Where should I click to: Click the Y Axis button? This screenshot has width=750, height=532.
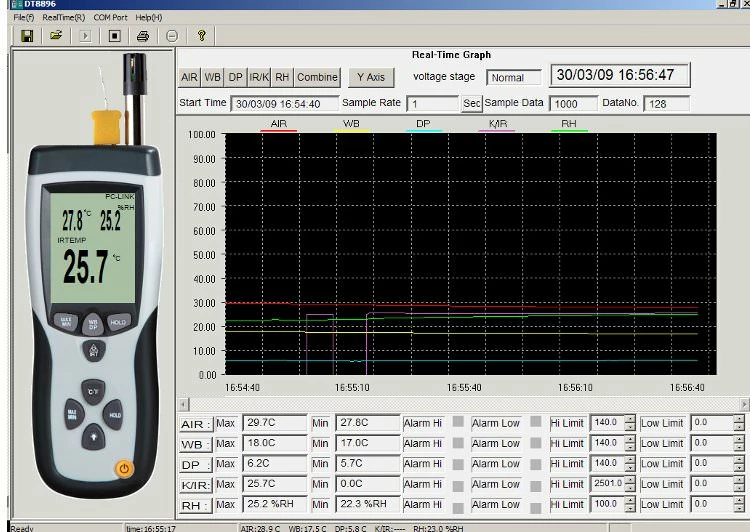pos(370,77)
